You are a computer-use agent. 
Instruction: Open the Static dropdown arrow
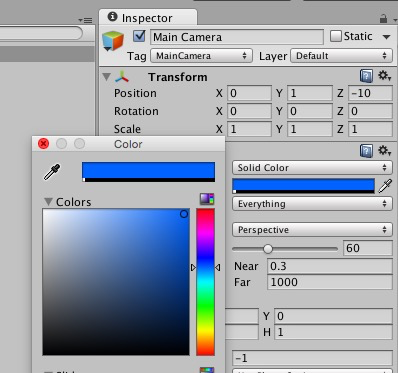[x=386, y=37]
